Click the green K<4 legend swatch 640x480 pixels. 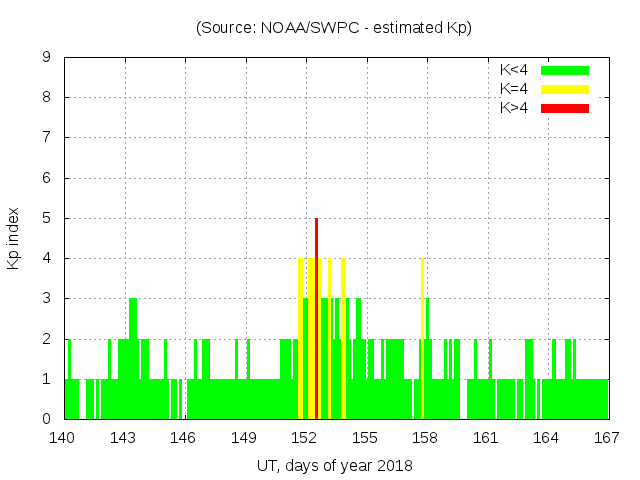pos(565,70)
